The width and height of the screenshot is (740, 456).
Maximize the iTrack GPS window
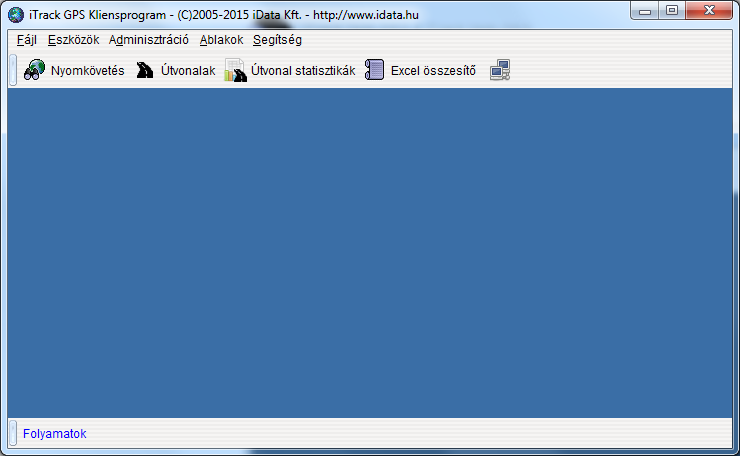672,10
